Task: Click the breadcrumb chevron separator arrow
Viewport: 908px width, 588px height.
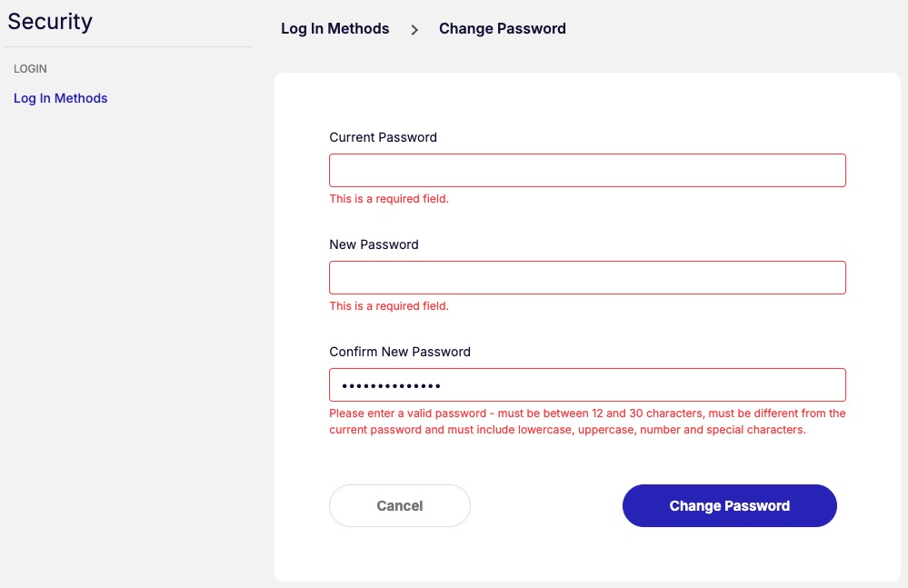Action: click(414, 30)
